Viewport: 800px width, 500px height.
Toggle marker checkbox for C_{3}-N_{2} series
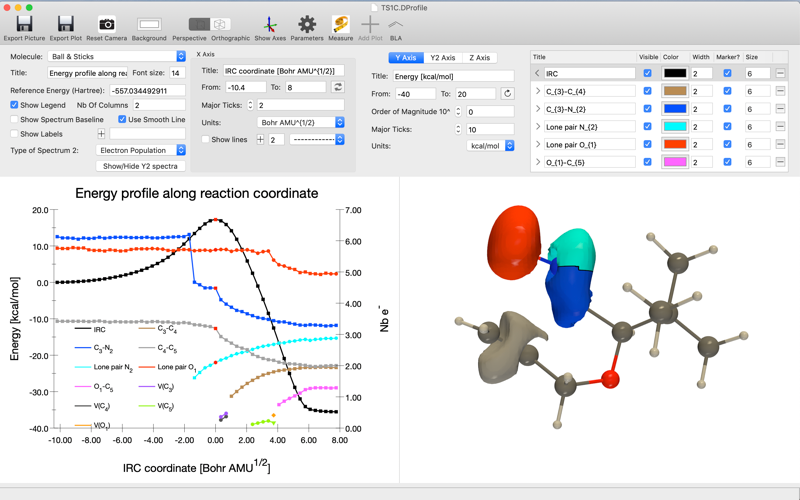tap(728, 109)
